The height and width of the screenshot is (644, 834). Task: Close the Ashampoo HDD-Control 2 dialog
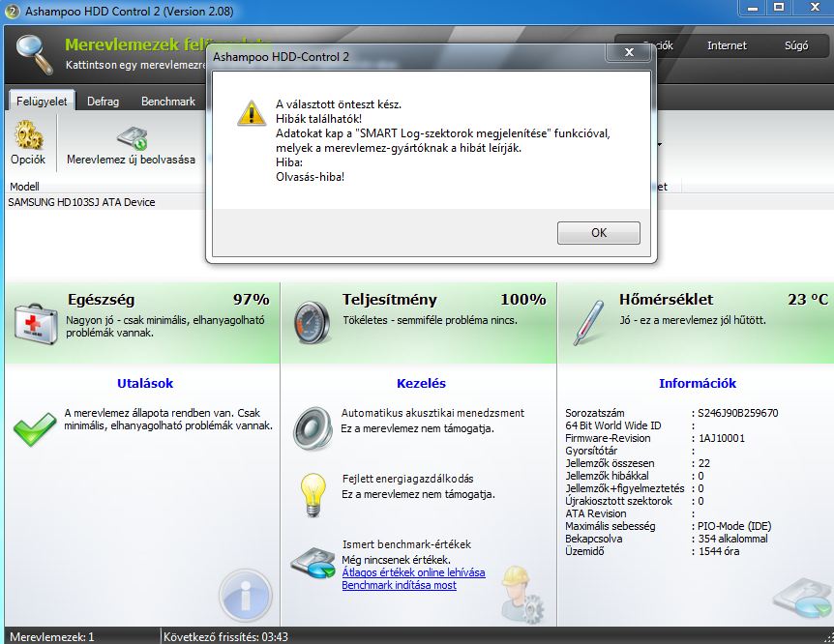tap(629, 52)
